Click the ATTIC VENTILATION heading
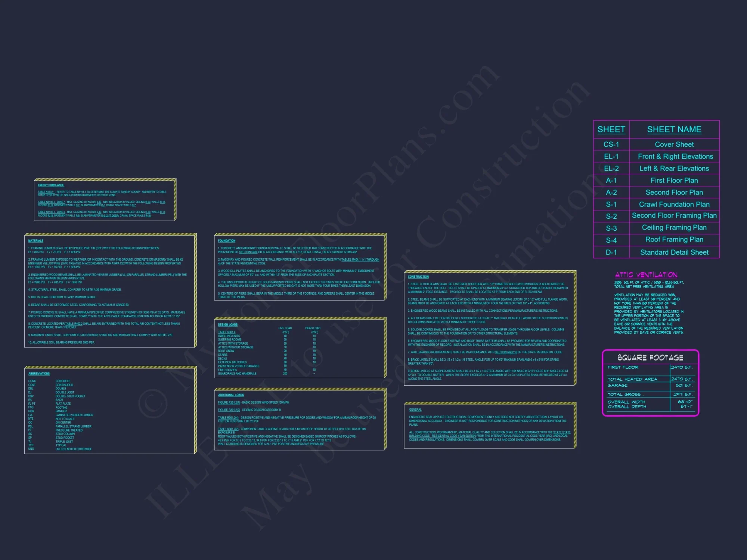The width and height of the screenshot is (747, 560). pos(646,275)
